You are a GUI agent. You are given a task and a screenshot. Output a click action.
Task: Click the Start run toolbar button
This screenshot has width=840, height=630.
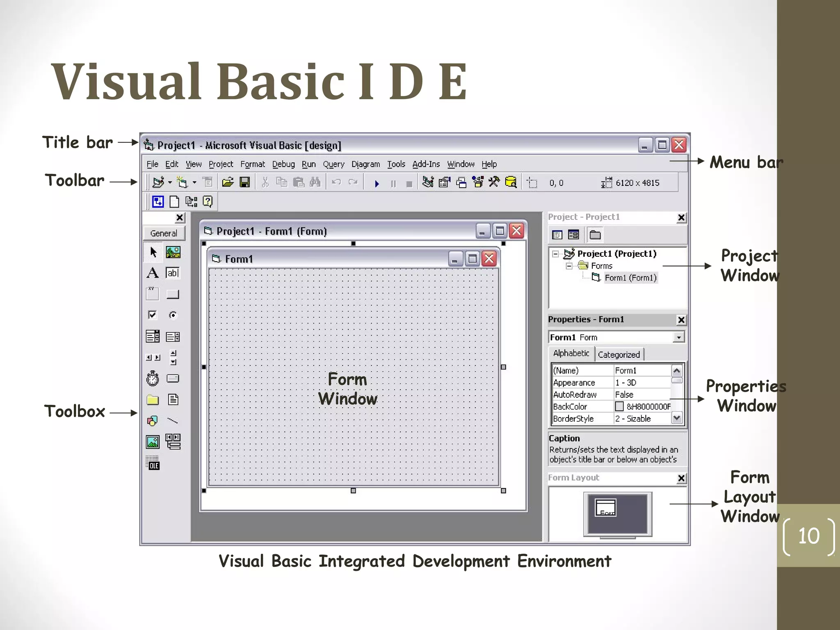click(x=377, y=183)
